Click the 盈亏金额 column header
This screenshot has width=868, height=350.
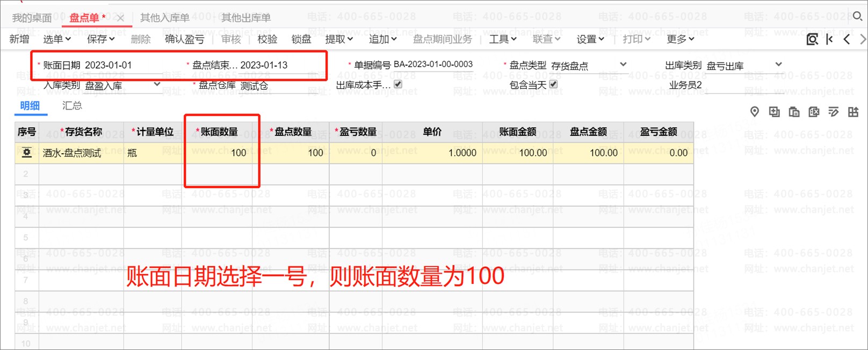[659, 132]
